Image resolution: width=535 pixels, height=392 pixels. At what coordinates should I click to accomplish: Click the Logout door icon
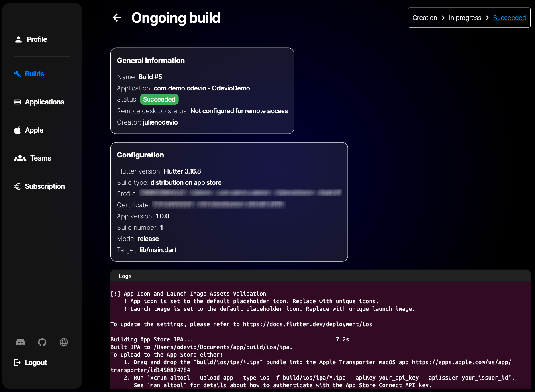[18, 363]
